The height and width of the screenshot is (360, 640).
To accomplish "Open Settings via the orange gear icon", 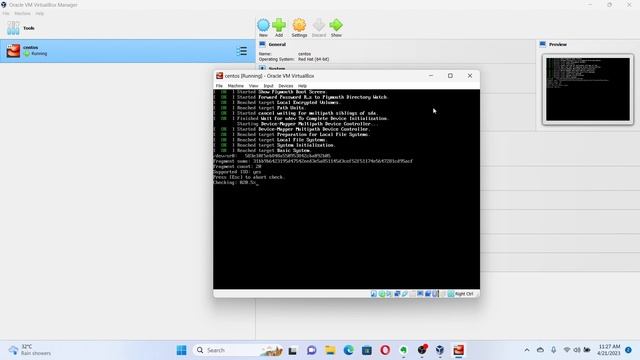I will click(299, 25).
